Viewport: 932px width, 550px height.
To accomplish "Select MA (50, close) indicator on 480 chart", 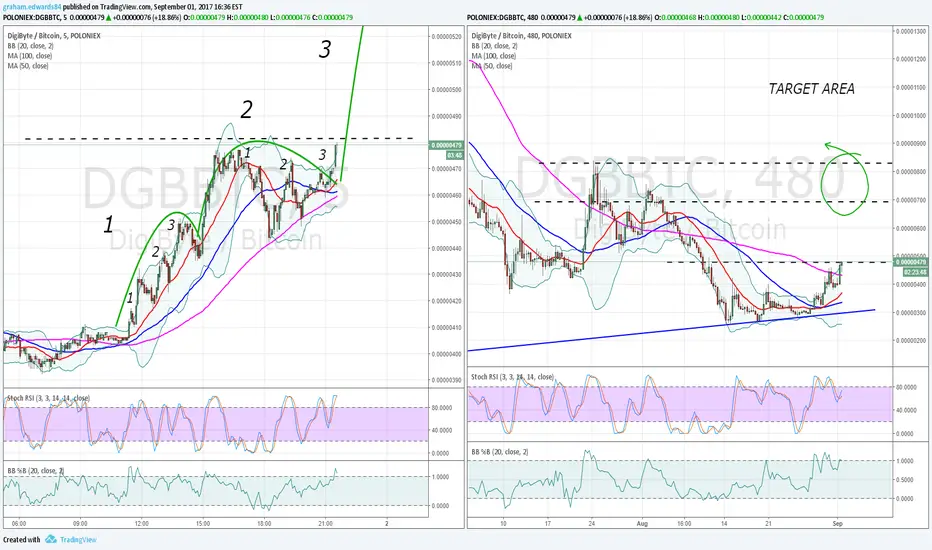I will point(492,66).
